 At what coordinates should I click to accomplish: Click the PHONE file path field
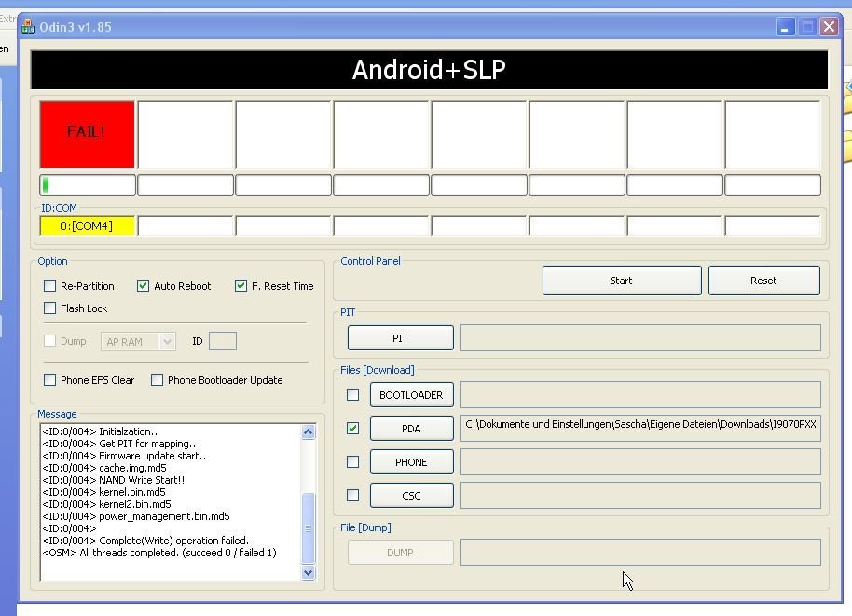(x=640, y=462)
